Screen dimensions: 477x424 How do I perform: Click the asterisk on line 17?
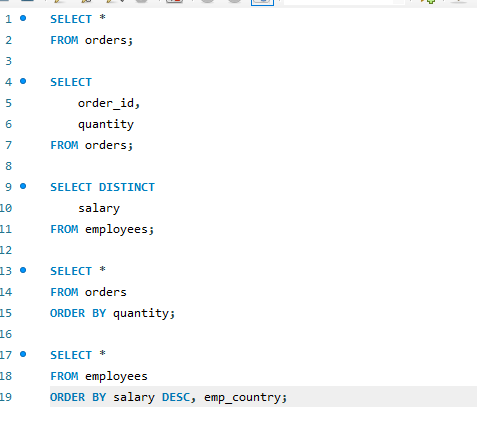point(102,354)
